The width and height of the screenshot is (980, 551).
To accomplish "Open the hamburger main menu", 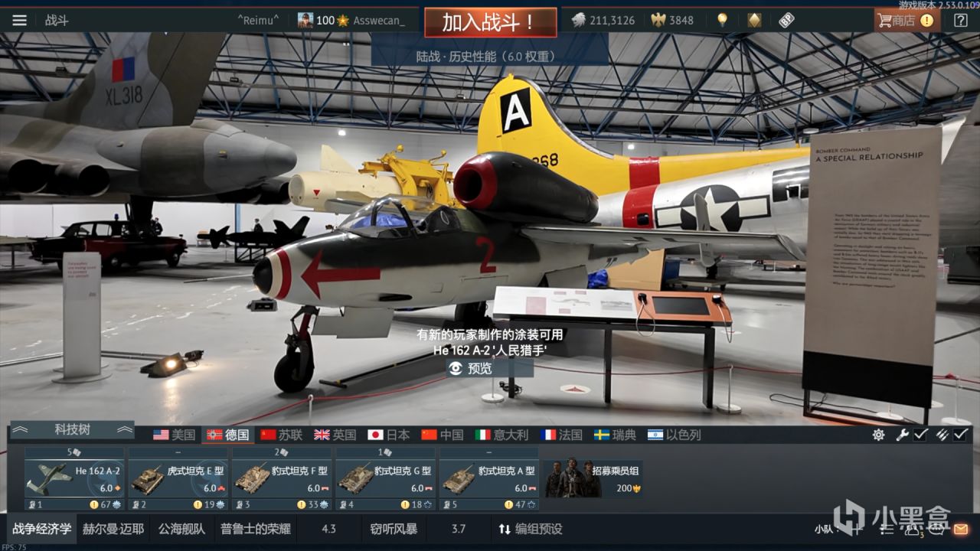I will tap(19, 21).
